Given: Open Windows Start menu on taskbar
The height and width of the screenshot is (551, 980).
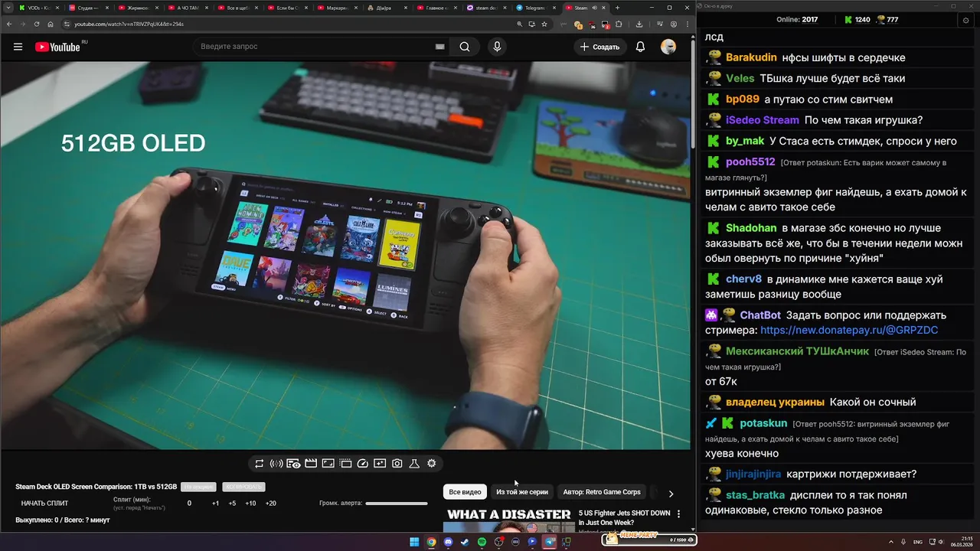Looking at the screenshot, I should 414,542.
